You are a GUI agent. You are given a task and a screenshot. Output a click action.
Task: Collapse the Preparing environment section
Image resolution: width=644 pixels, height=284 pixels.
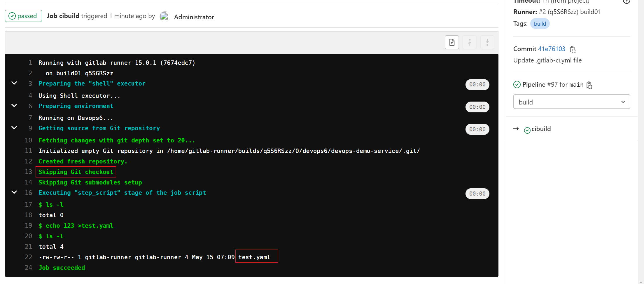pyautogui.click(x=14, y=106)
